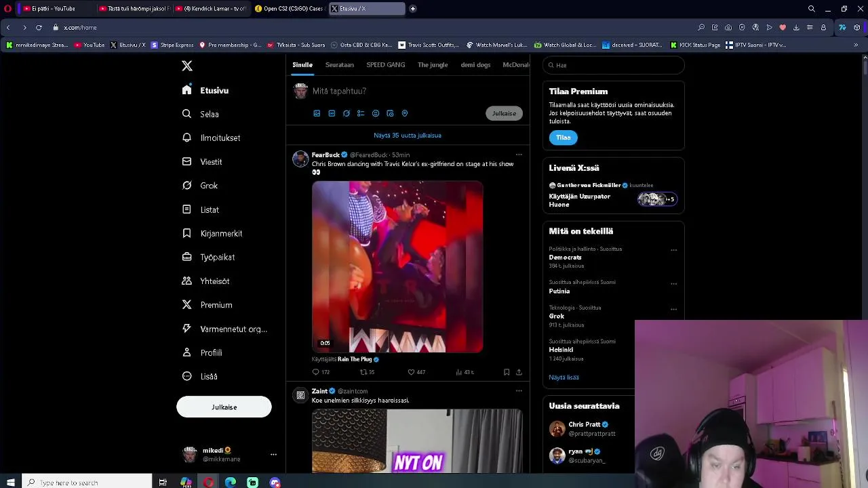Click the location pin icon in composer
Viewport: 868px width, 488px height.
[x=405, y=113]
